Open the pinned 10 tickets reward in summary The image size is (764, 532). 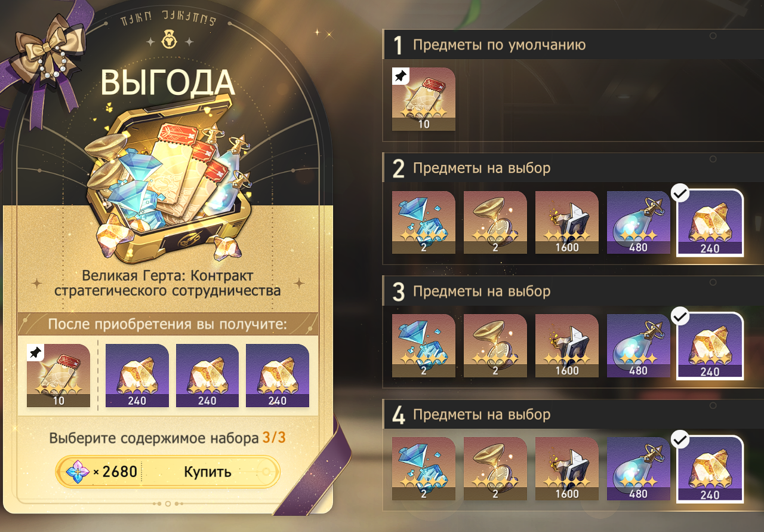(x=58, y=376)
